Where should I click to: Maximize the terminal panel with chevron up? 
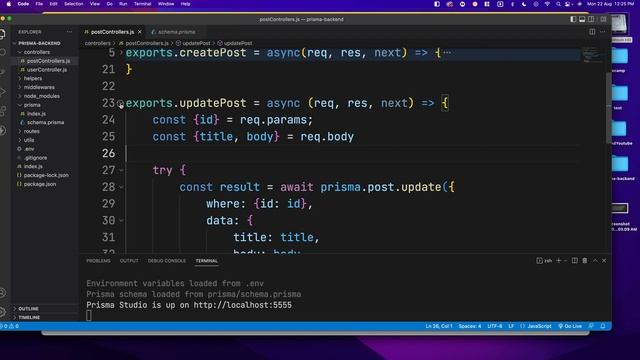coord(595,260)
